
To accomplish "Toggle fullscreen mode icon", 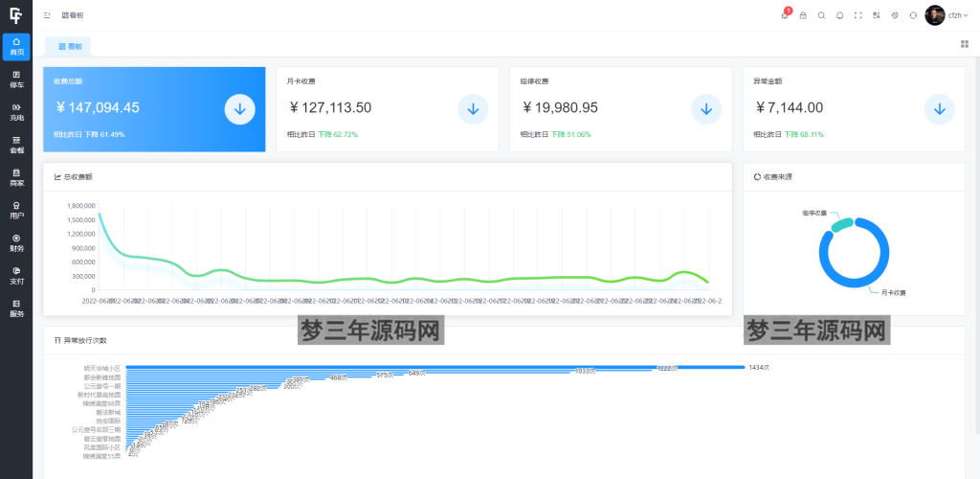I will click(x=857, y=15).
